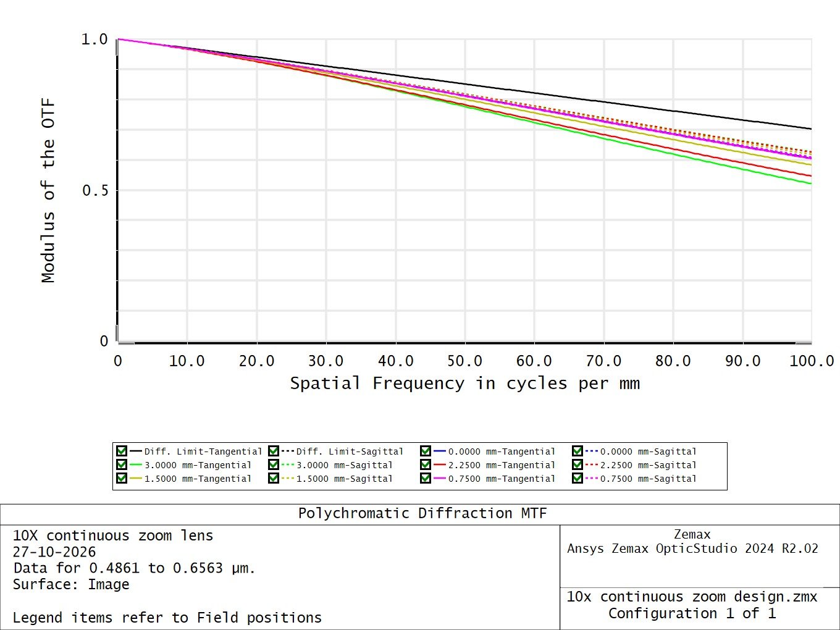This screenshot has width=840, height=630.
Task: Uncheck the 0.7500 mm-Tangential checkbox
Action: [x=426, y=479]
